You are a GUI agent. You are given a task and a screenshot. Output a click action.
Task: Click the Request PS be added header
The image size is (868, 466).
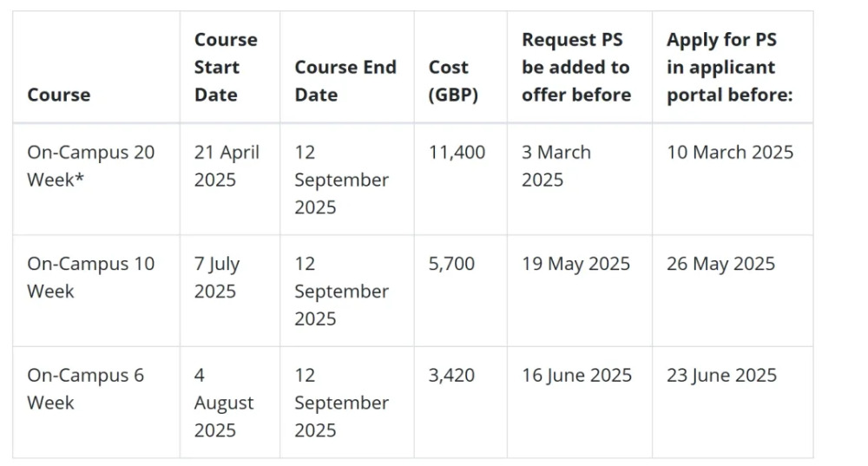576,67
